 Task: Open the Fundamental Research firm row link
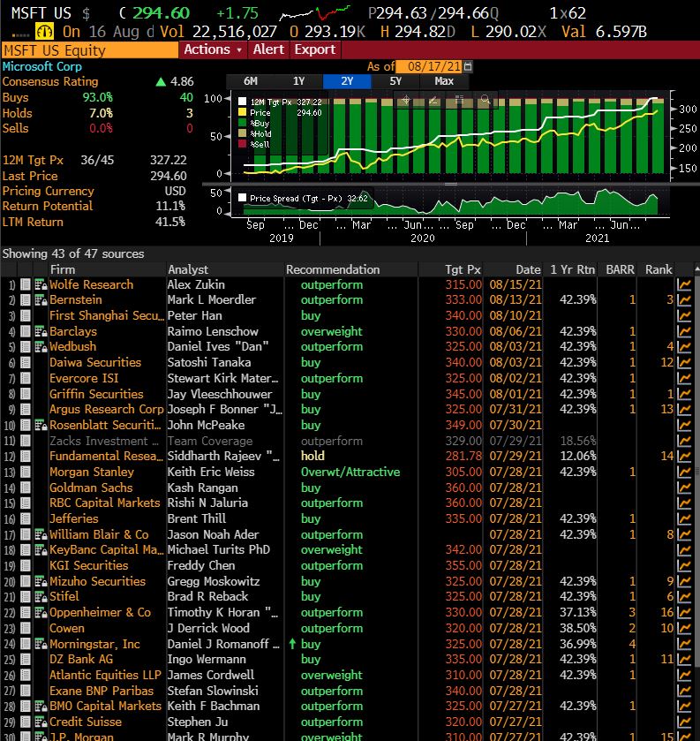[x=106, y=456]
